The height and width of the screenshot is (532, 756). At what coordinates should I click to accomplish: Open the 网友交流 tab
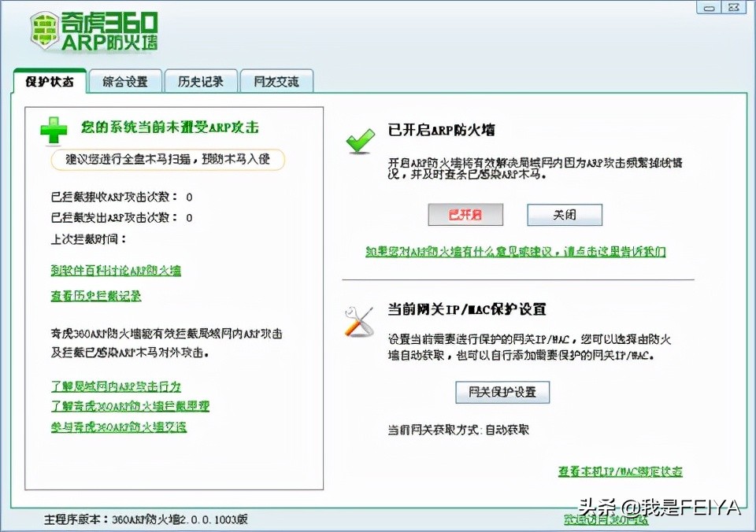(x=276, y=81)
